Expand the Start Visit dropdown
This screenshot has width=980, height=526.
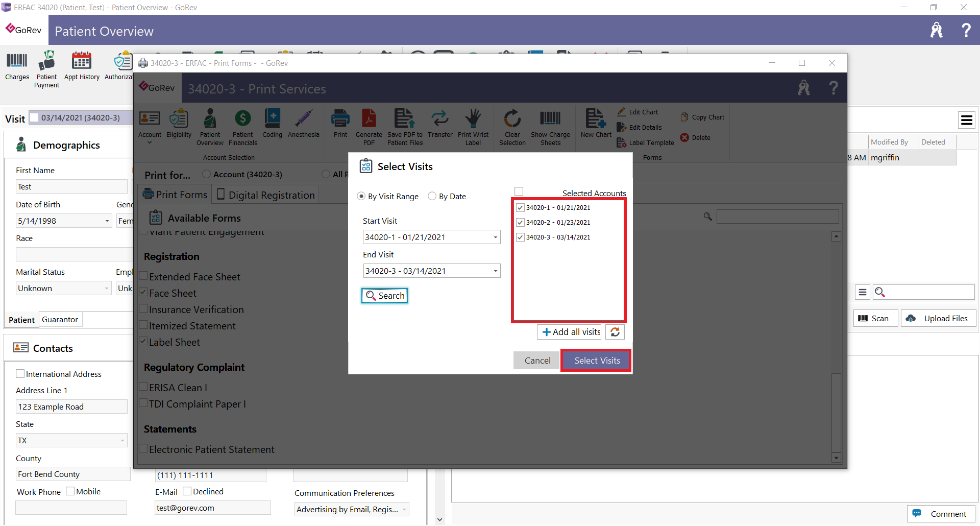coord(495,237)
